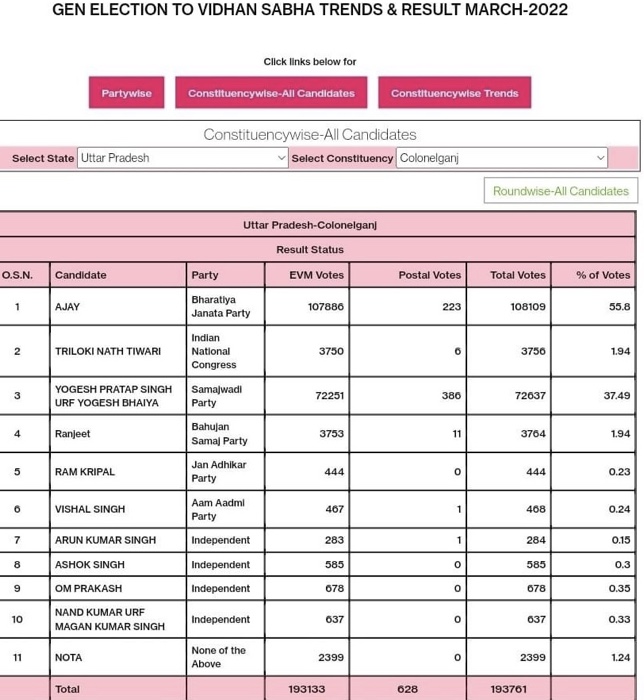The width and height of the screenshot is (644, 700).
Task: Click postal votes value 223
Action: point(452,307)
